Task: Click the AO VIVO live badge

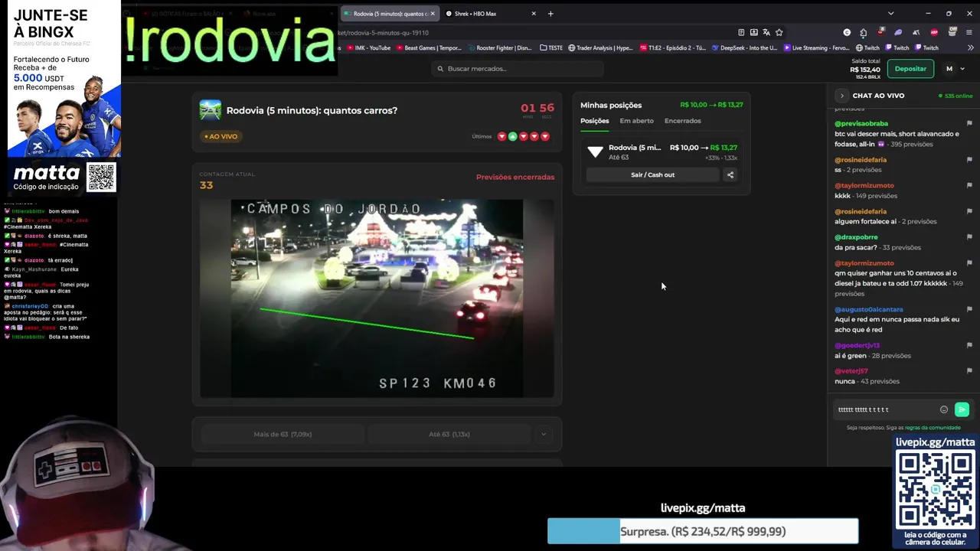Action: [221, 136]
